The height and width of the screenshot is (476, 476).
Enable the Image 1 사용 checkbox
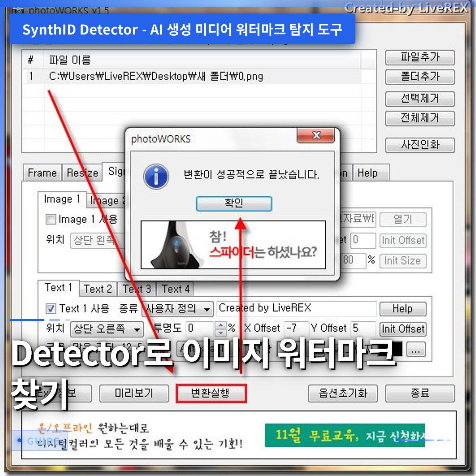51,219
